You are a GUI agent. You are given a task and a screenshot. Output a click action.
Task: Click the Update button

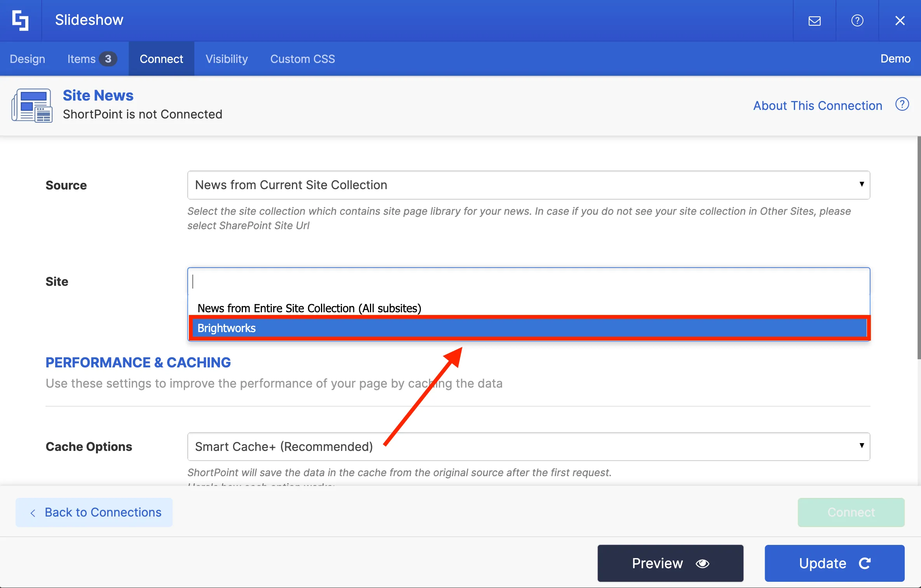pos(835,563)
